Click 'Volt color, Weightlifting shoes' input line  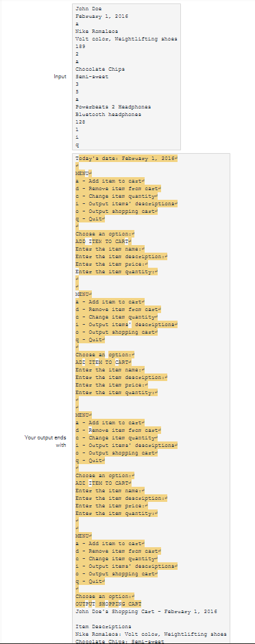pyautogui.click(x=126, y=39)
